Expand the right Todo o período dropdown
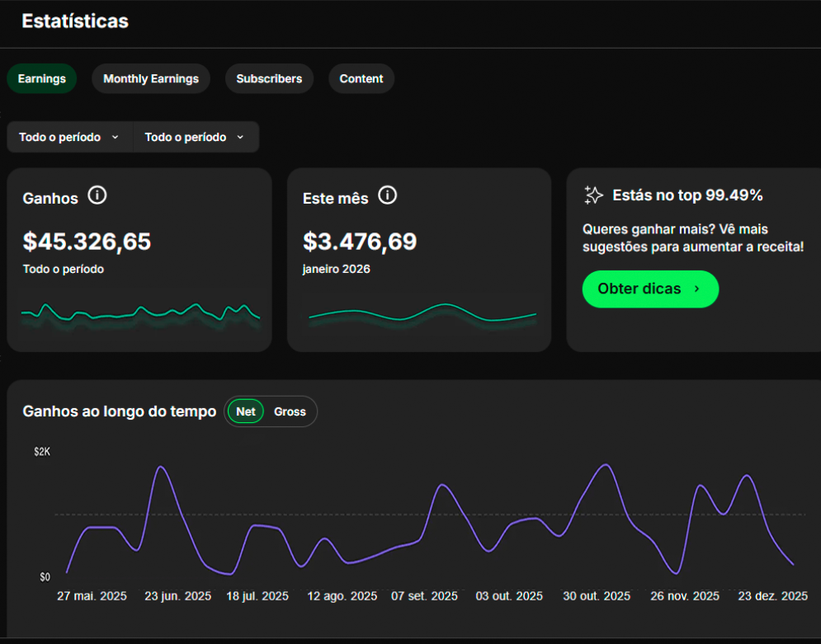This screenshot has width=821, height=644. point(195,137)
